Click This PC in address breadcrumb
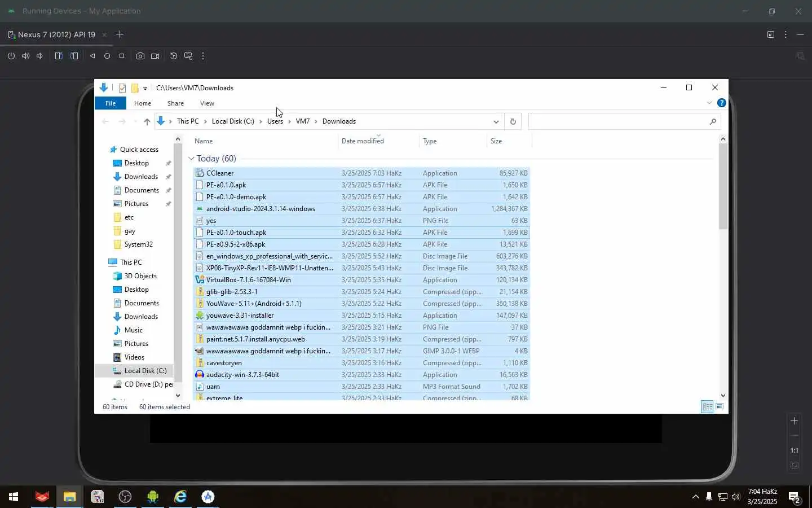 188,121
